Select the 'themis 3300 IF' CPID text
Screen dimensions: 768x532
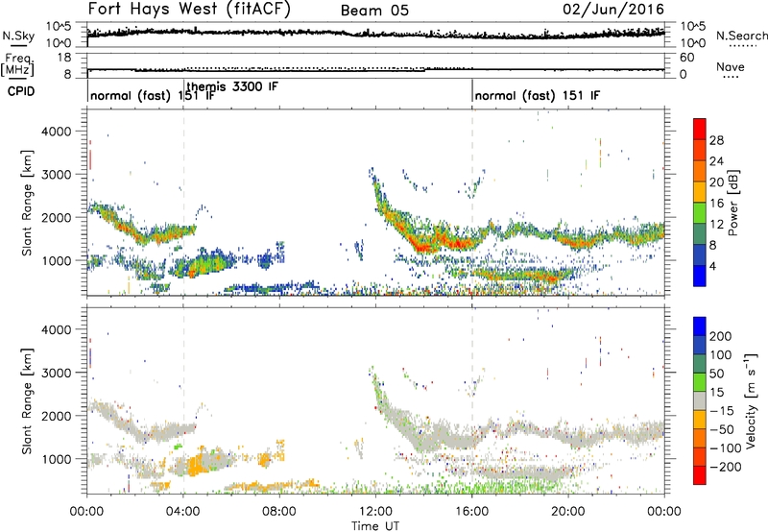point(232,86)
